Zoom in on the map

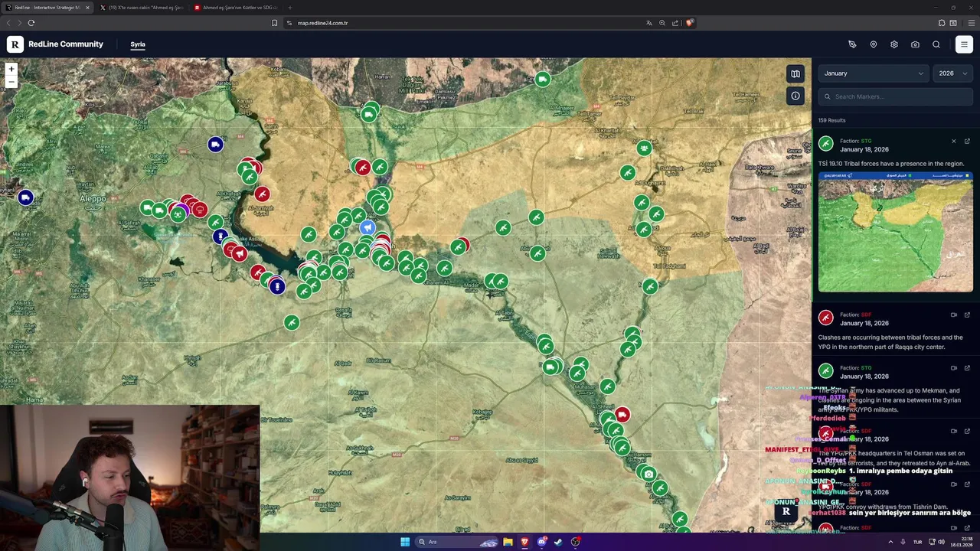(x=11, y=70)
